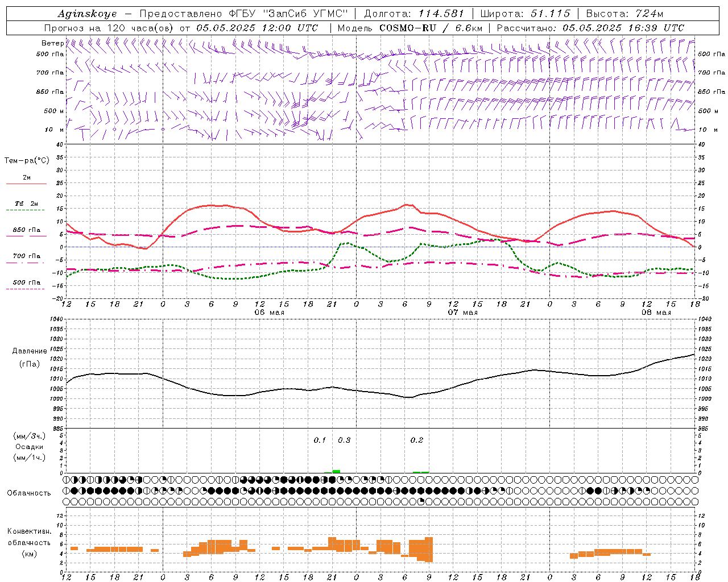Viewport: 728px width, 582px height.
Task: Click the station name Aginskoye in the header
Action: point(87,14)
